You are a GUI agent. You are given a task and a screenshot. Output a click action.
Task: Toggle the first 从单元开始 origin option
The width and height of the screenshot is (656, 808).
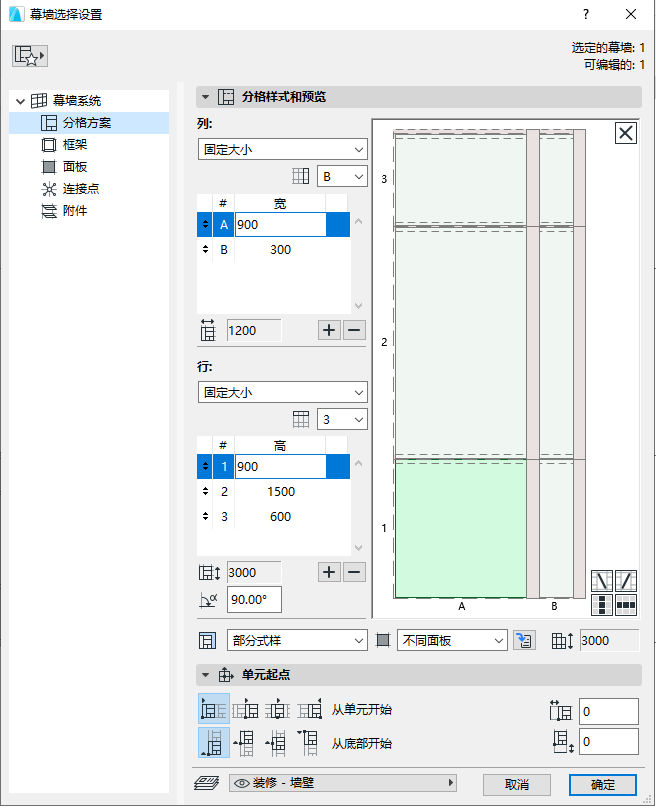click(x=214, y=710)
